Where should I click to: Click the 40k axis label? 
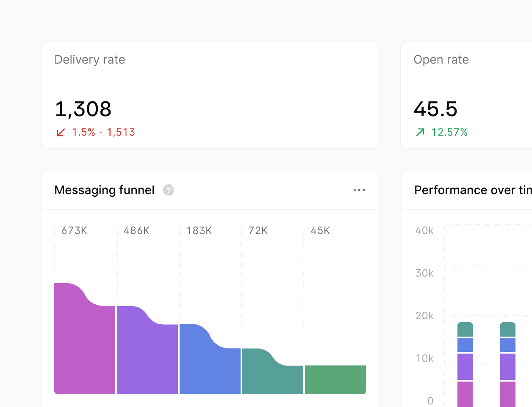click(x=424, y=231)
